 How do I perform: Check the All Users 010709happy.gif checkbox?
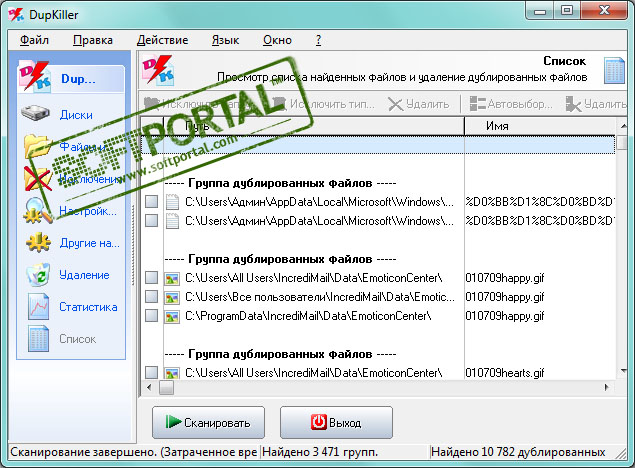click(x=151, y=278)
